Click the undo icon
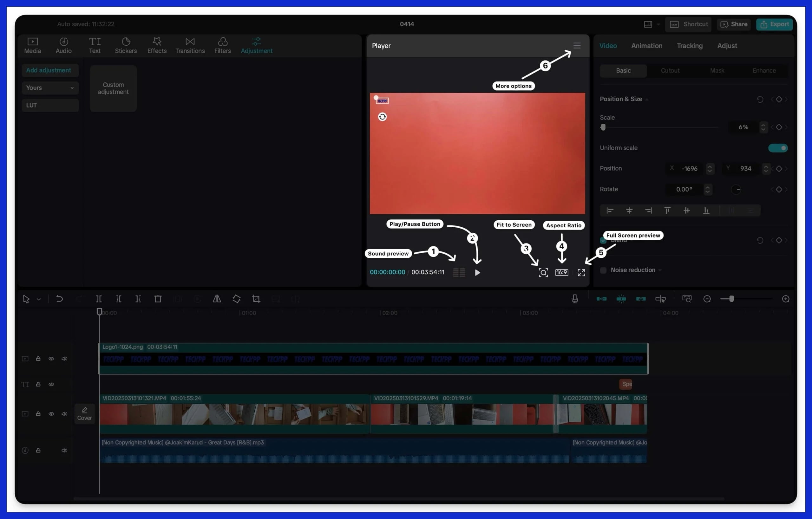 pyautogui.click(x=60, y=299)
